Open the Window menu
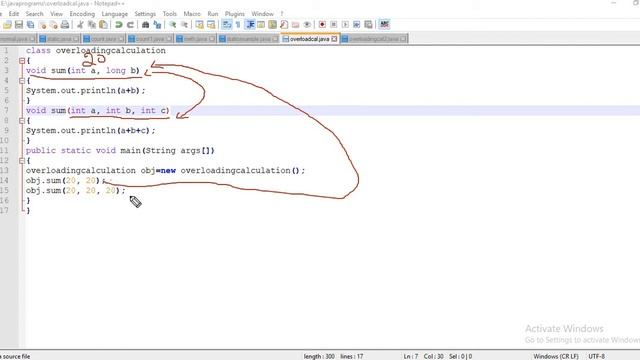 pos(262,13)
